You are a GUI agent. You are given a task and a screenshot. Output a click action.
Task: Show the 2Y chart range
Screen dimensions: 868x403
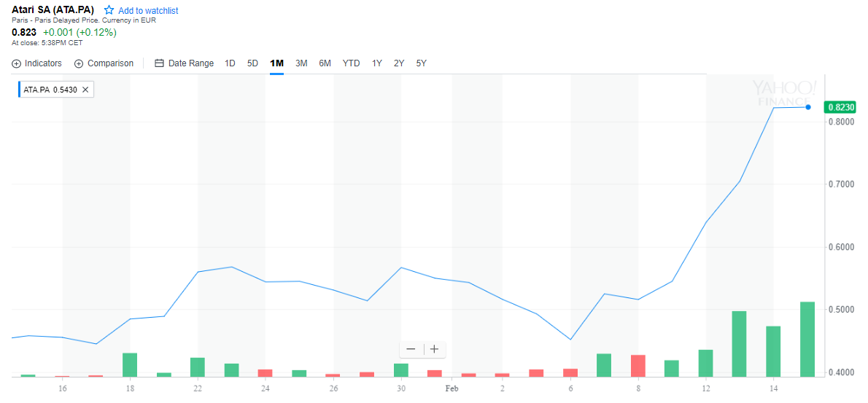[x=399, y=63]
